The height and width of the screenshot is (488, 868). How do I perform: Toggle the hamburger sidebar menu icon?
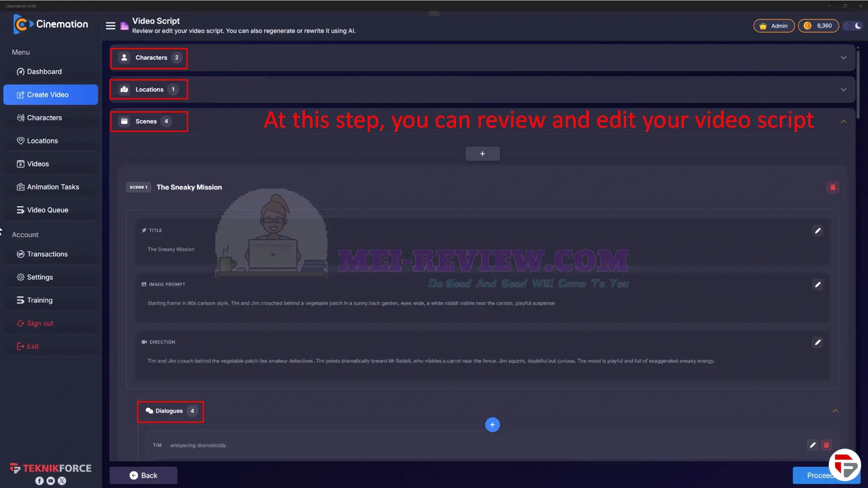click(110, 26)
